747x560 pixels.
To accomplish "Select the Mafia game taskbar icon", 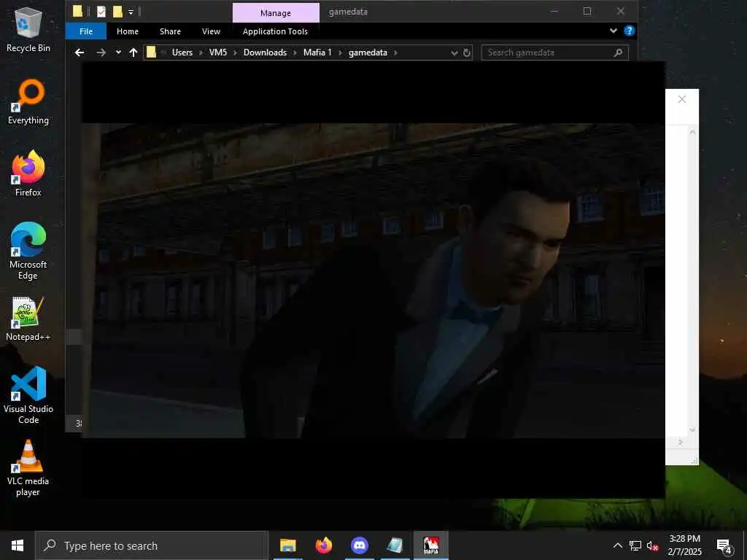I will pos(431,545).
